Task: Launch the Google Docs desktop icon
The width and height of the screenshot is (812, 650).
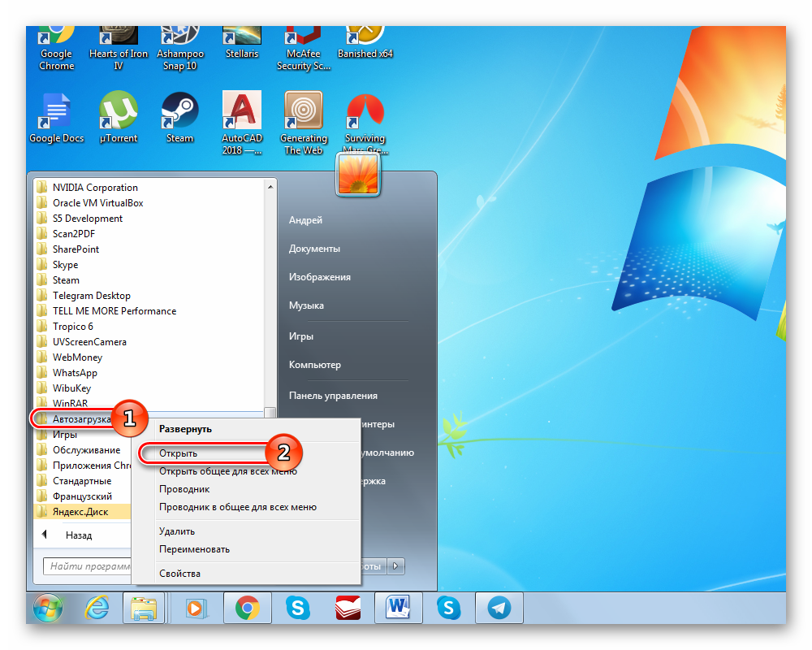Action: (56, 112)
